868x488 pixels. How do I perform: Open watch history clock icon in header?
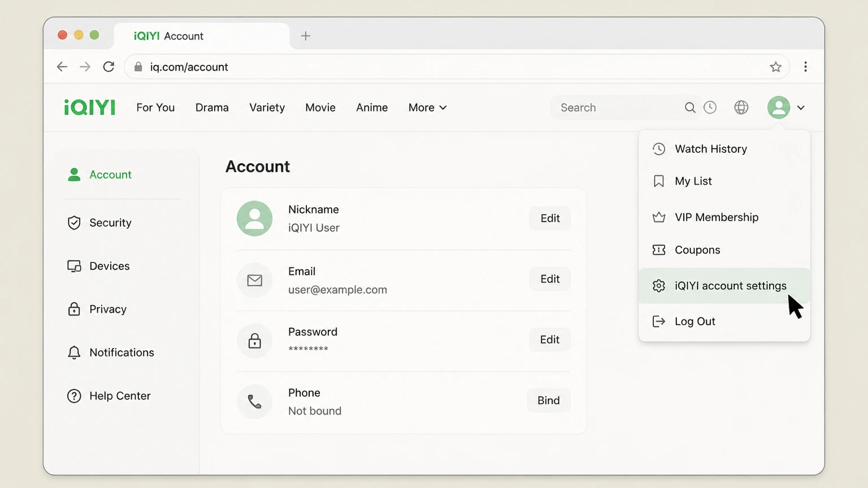pyautogui.click(x=710, y=107)
